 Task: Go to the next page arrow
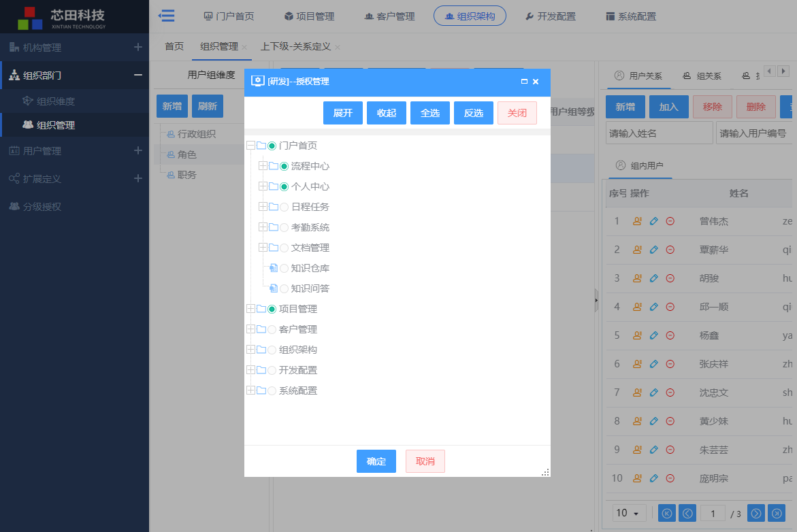click(755, 513)
